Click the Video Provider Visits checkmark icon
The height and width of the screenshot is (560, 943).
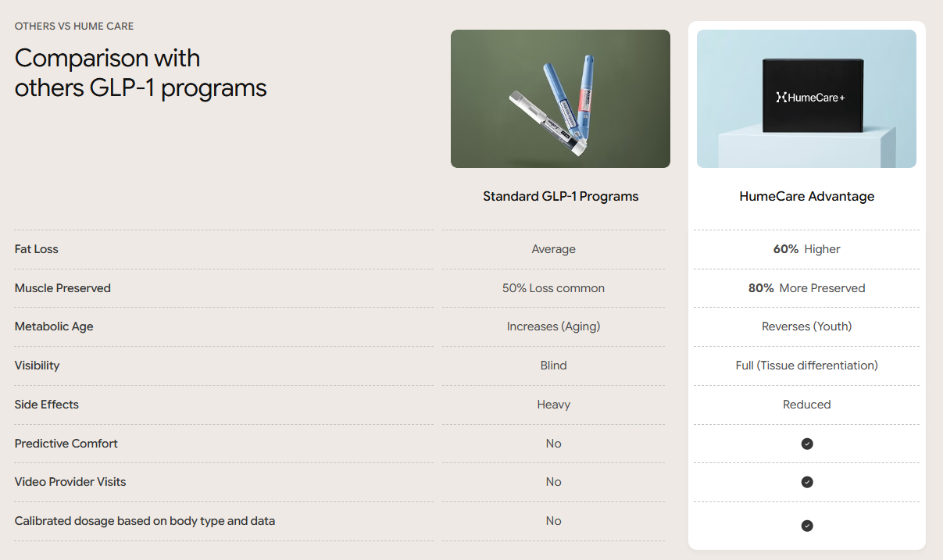(x=807, y=482)
